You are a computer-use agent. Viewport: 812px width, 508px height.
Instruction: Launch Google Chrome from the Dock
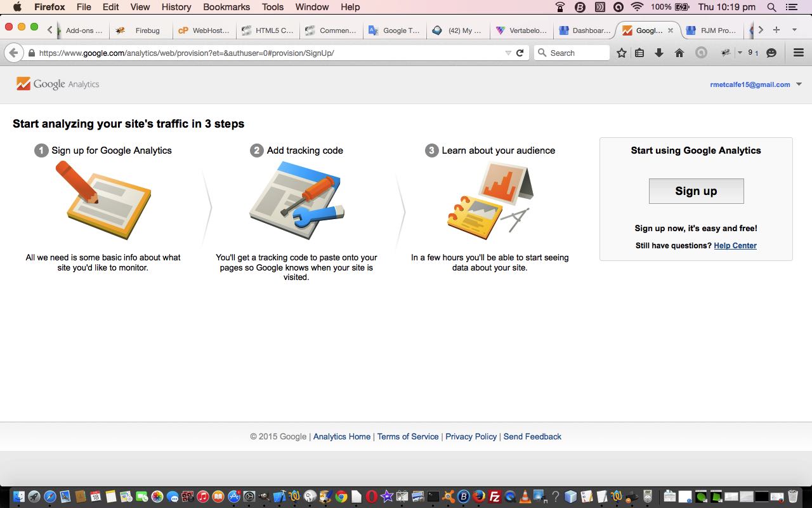pos(341,497)
